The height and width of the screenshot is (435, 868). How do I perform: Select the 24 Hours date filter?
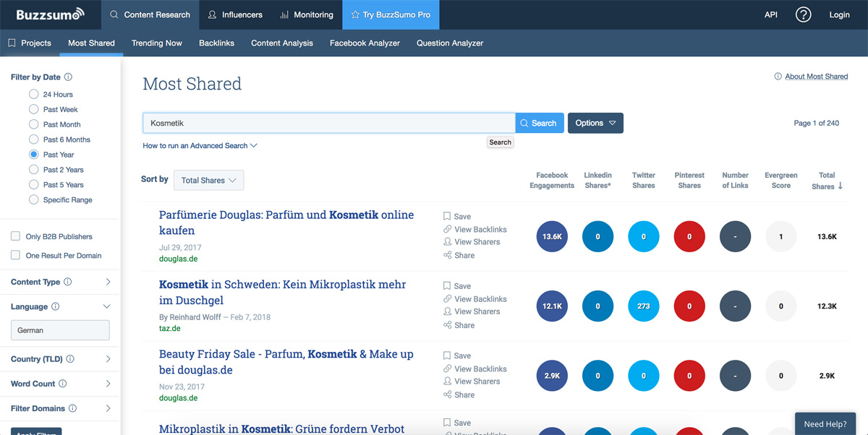click(x=34, y=94)
